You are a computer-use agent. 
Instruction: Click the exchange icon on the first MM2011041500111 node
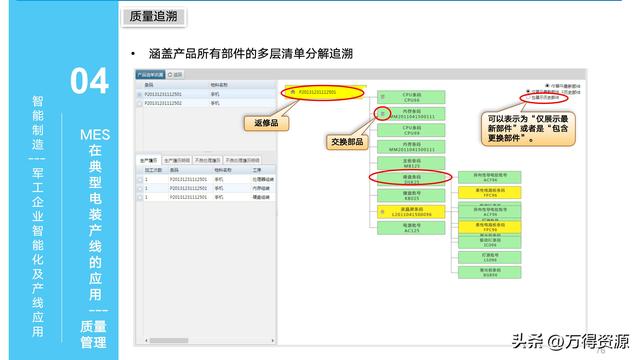point(382,114)
